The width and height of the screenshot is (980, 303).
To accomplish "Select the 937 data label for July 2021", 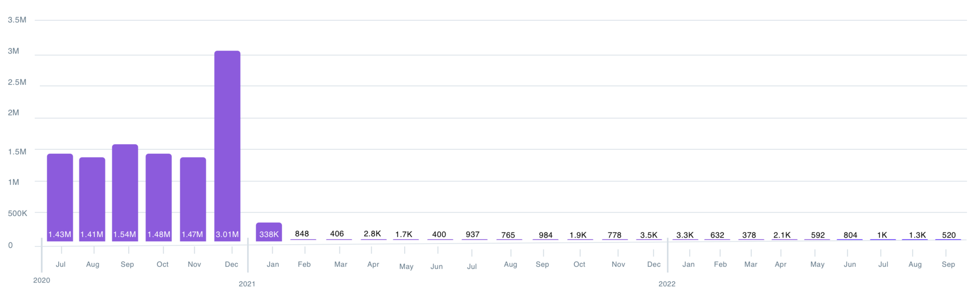I will [x=473, y=235].
